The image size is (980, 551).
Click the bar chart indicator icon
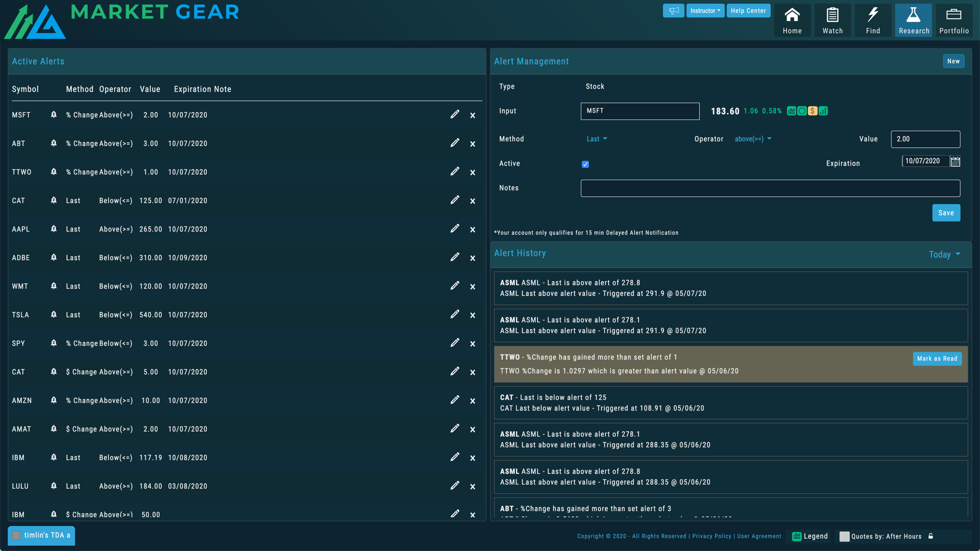(x=823, y=111)
